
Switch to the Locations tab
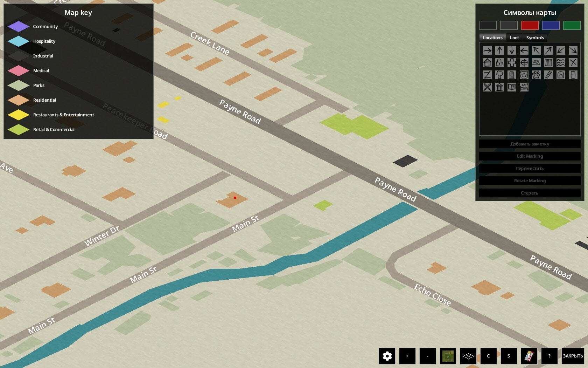point(492,38)
